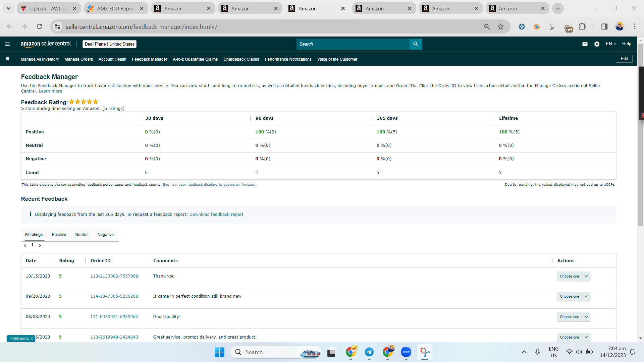Bookmark this page with the star icon
The height and width of the screenshot is (362, 644).
pyautogui.click(x=501, y=26)
